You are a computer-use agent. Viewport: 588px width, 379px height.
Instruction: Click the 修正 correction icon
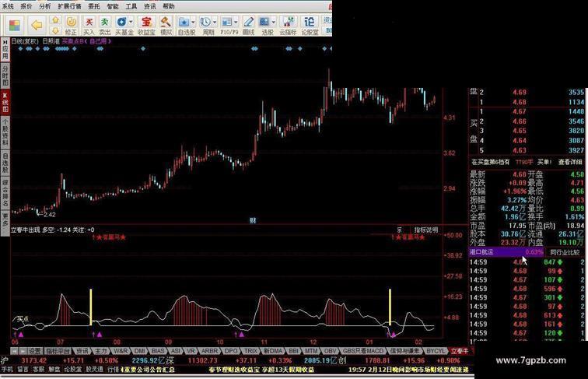tap(71, 25)
